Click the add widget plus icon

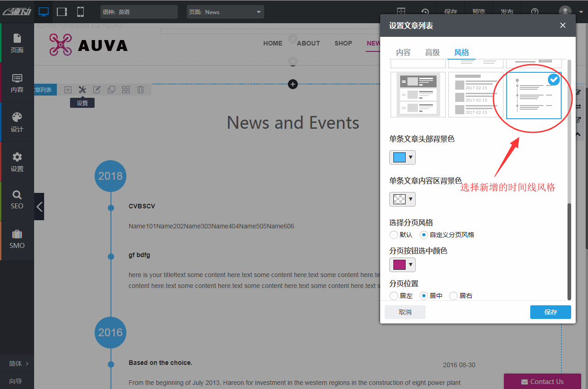click(x=68, y=89)
